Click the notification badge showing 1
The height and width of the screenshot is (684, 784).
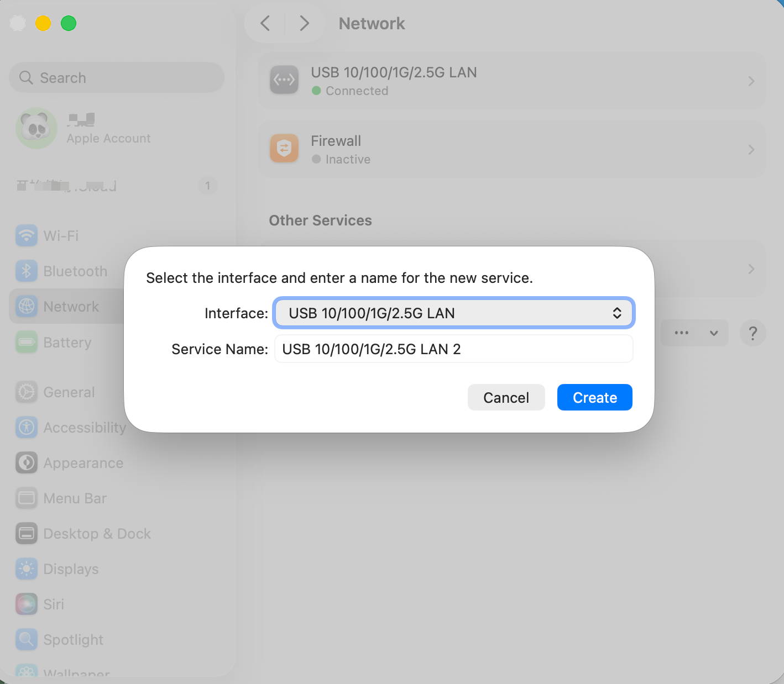pyautogui.click(x=207, y=186)
